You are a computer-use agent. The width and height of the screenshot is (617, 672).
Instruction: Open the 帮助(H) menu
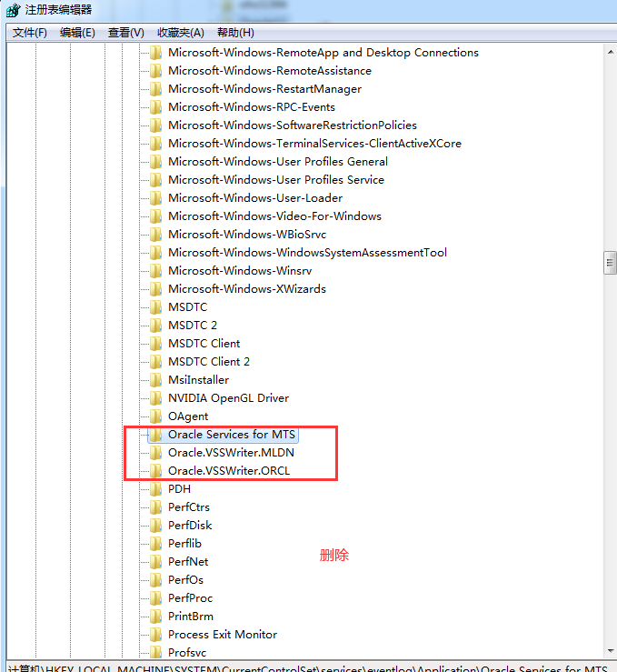pyautogui.click(x=235, y=33)
